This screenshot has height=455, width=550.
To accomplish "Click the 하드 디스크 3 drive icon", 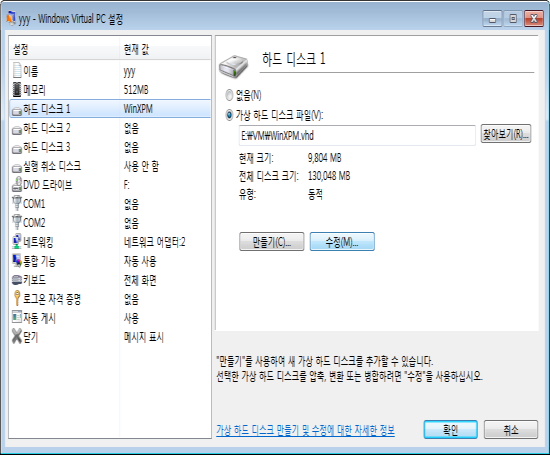I will click(x=17, y=149).
